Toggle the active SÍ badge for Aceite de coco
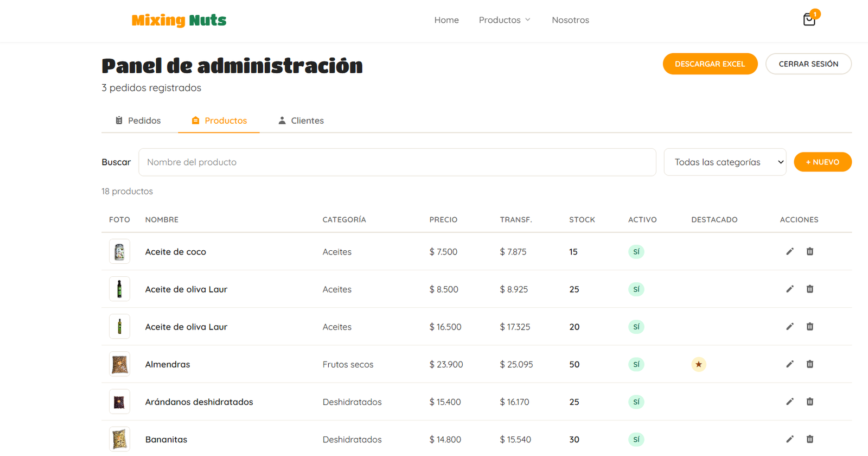The height and width of the screenshot is (456, 868). (636, 252)
